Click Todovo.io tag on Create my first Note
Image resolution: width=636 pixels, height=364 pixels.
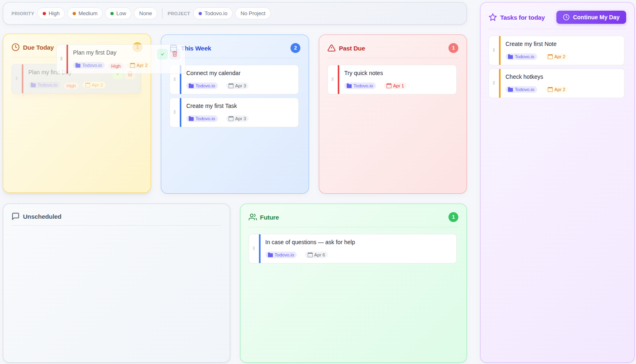pos(521,57)
